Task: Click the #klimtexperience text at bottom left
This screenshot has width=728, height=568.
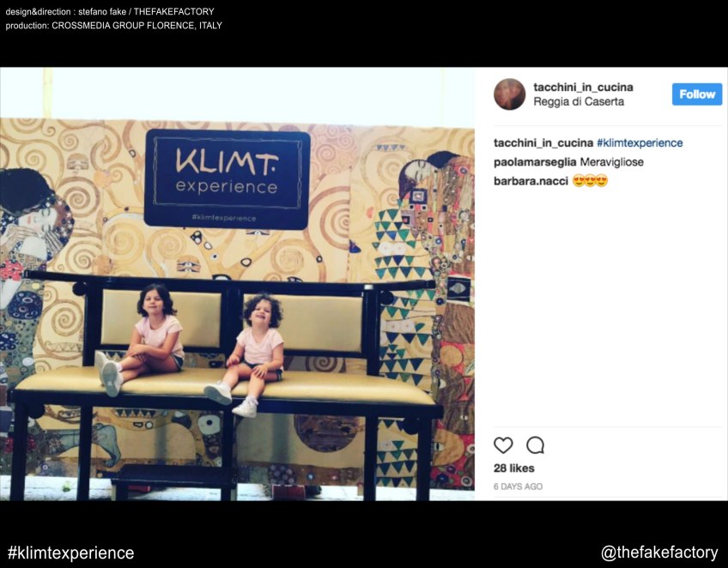Action: click(x=70, y=553)
